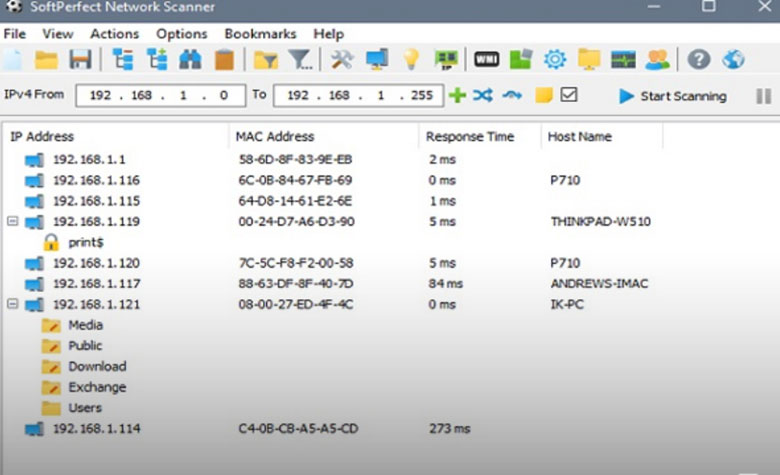Click the Expand all tree toolbar icon

(x=157, y=60)
